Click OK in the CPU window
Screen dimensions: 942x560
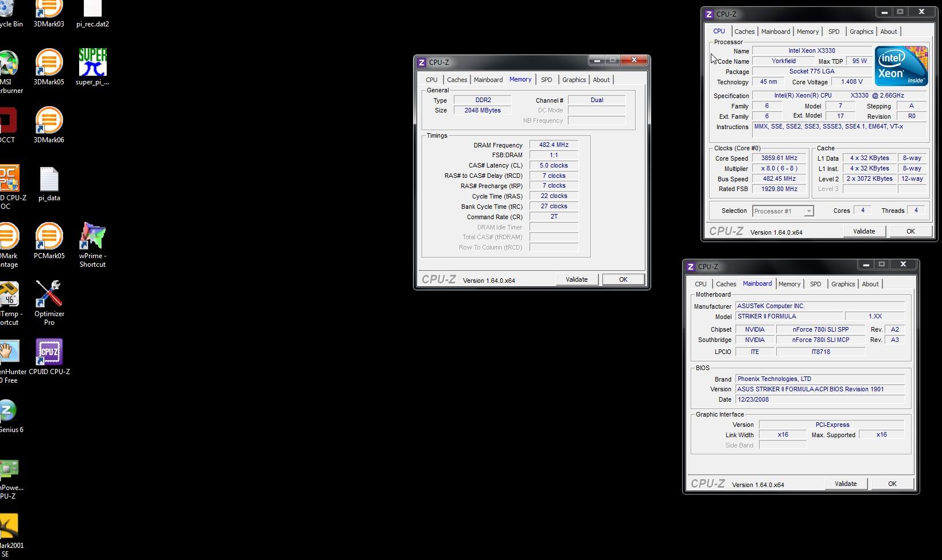point(910,231)
